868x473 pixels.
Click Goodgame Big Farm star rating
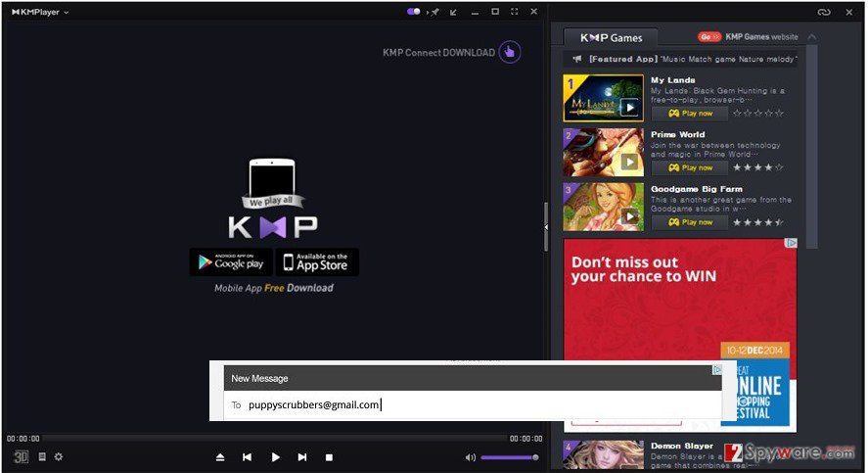click(757, 222)
